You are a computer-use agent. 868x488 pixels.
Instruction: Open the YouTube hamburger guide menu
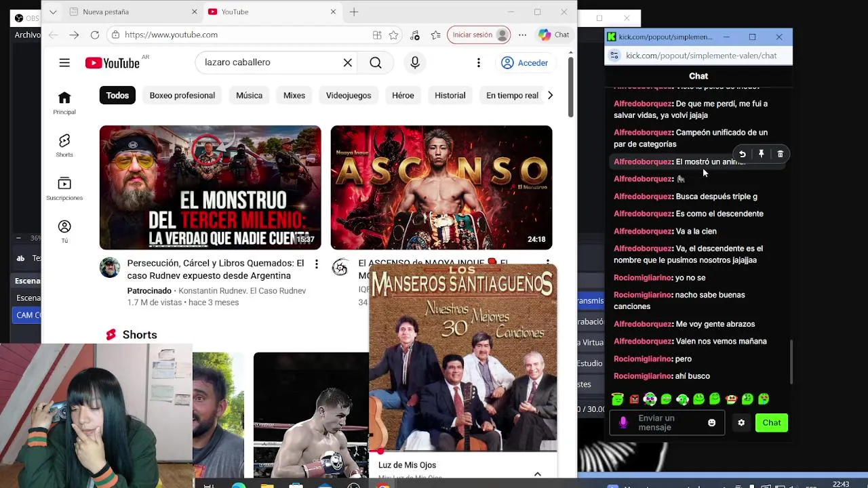pos(64,63)
